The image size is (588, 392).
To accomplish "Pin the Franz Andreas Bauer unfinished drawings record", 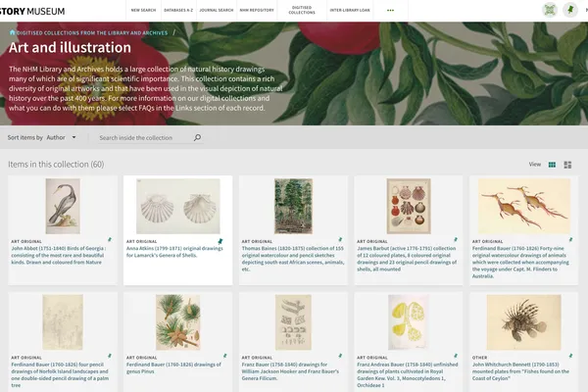I will click(x=456, y=356).
